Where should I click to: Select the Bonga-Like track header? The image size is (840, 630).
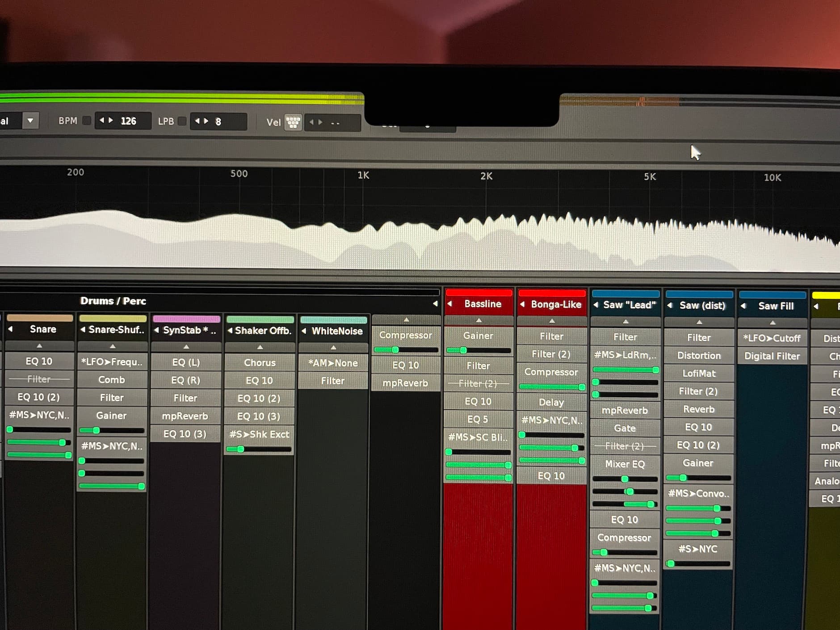552,304
